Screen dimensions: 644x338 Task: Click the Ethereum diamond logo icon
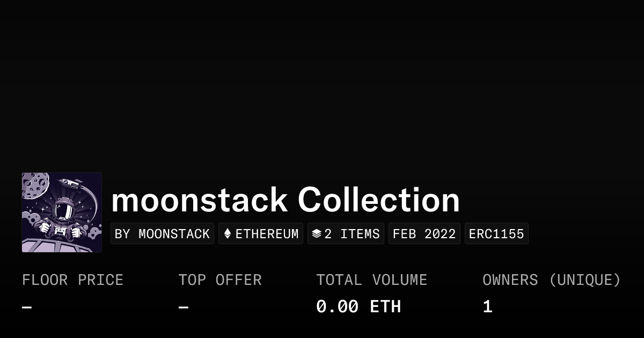tap(227, 234)
